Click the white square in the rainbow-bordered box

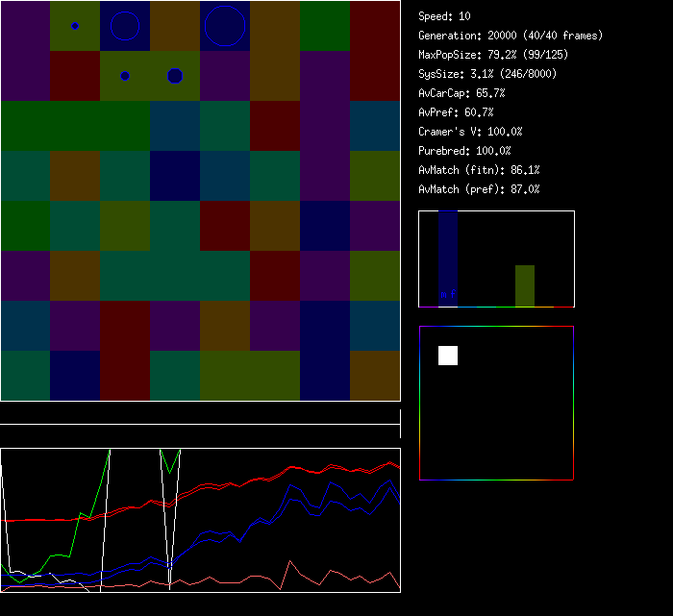coord(448,356)
